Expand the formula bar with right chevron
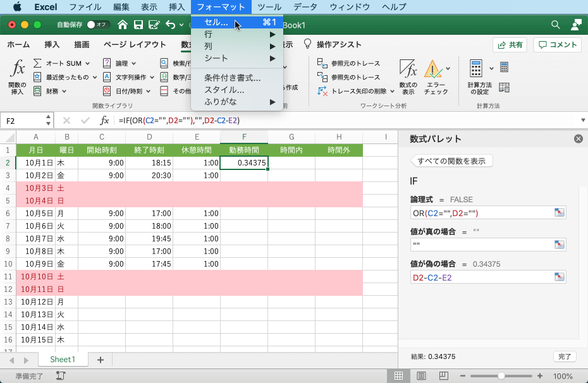 pyautogui.click(x=583, y=120)
